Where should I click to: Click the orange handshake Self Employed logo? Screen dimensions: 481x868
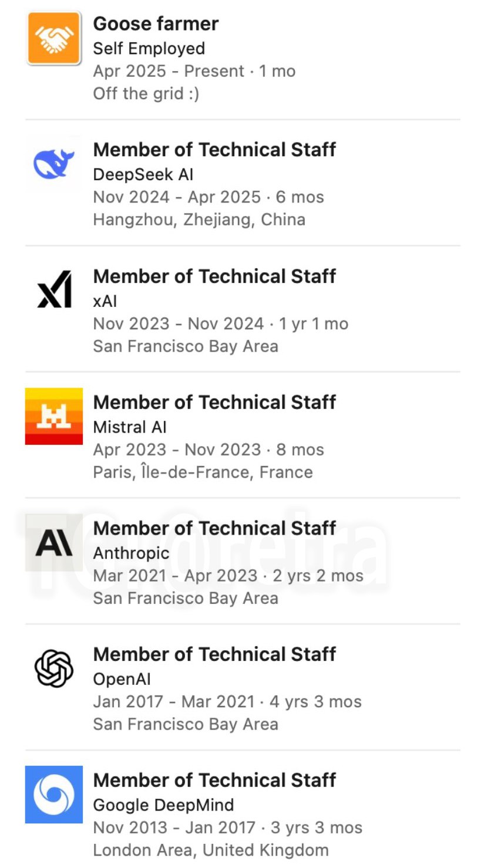[53, 38]
